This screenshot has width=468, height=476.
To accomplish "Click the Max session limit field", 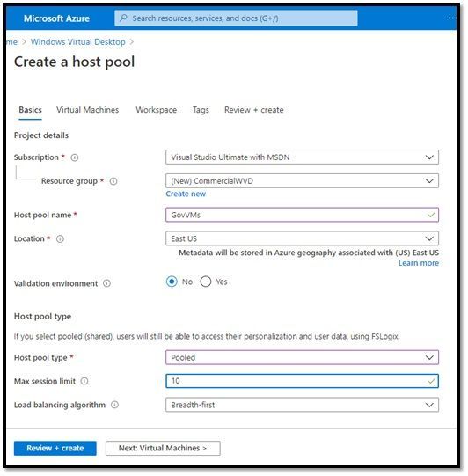I will (302, 381).
